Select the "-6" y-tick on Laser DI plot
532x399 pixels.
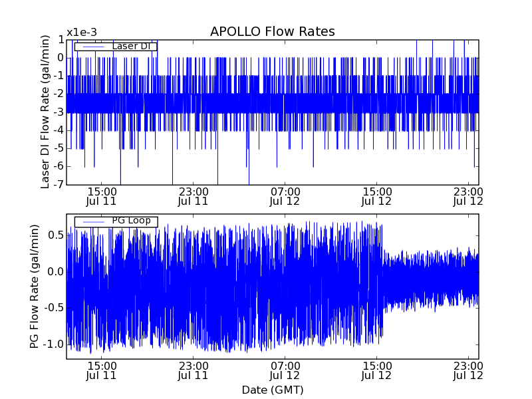click(x=59, y=167)
